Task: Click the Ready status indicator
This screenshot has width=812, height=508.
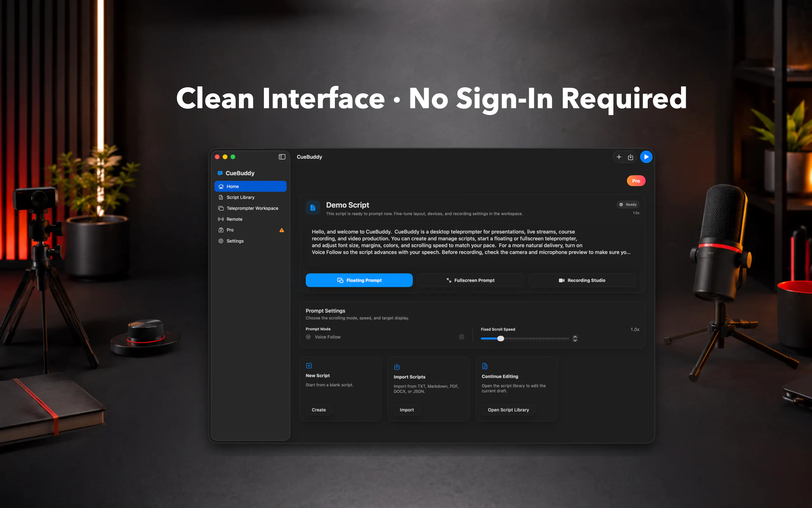Action: click(628, 204)
